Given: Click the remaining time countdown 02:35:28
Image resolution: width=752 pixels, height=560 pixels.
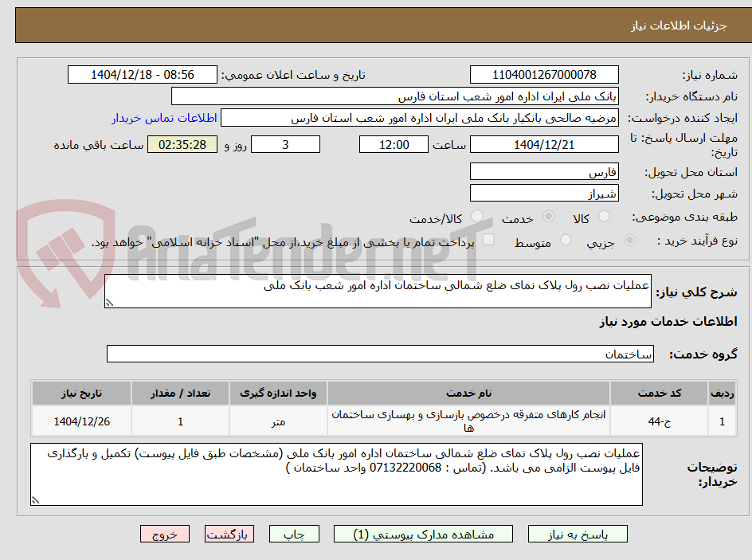Looking at the screenshot, I should point(182,144).
